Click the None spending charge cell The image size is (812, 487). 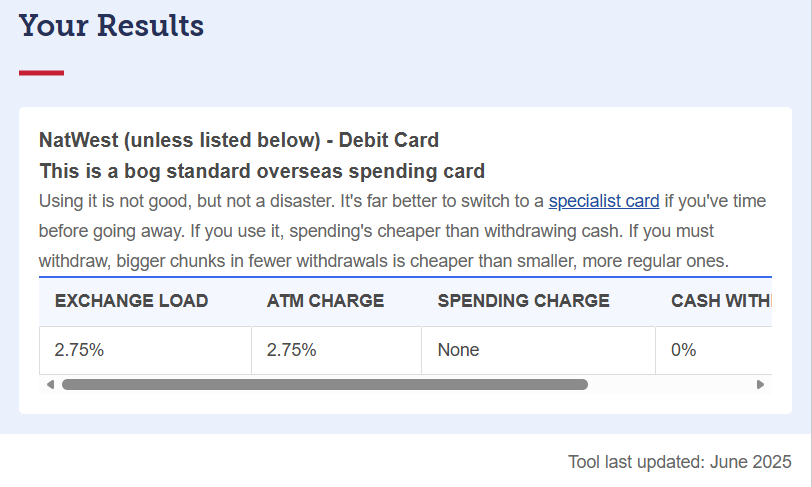point(539,350)
